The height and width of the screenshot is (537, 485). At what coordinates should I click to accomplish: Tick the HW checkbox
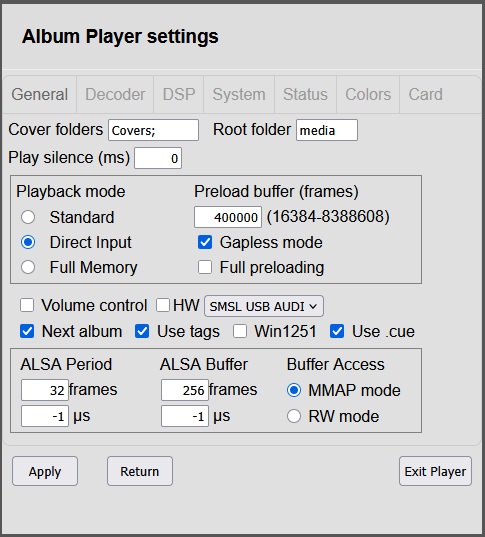[163, 305]
